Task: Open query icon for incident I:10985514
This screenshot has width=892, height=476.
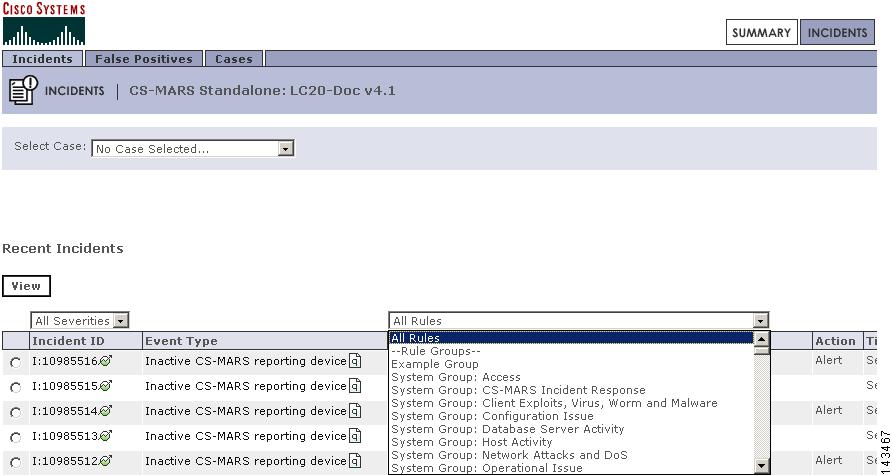Action: [355, 411]
